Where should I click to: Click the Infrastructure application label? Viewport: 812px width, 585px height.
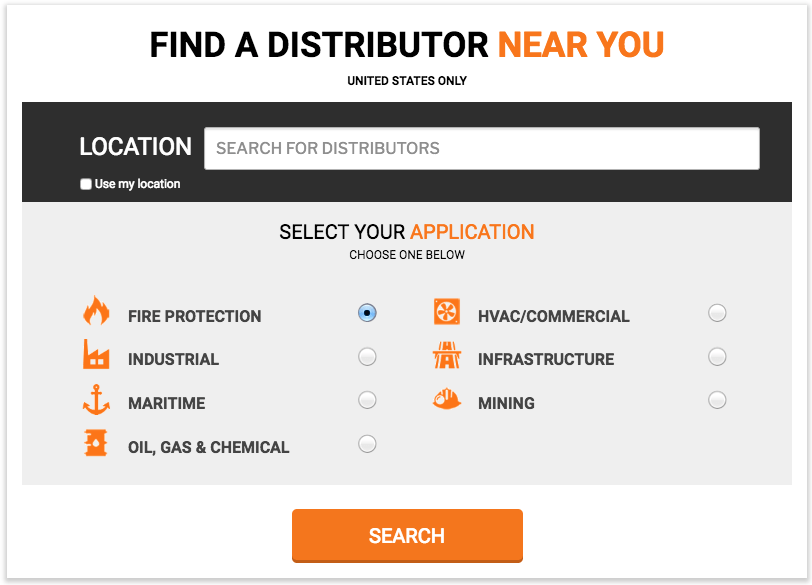click(x=546, y=360)
